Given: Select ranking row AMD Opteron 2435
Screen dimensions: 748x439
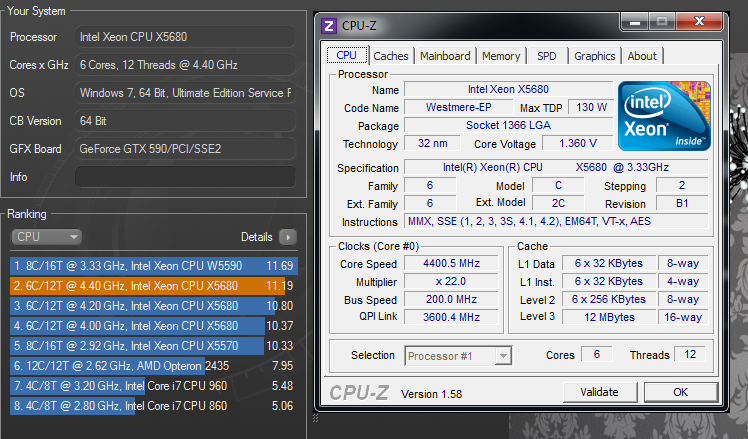Looking at the screenshot, I should pos(154,366).
